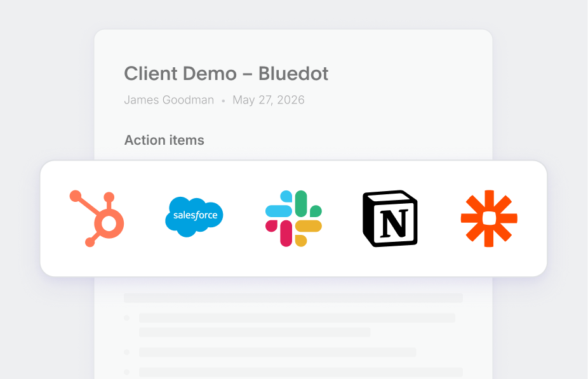
Task: Click the Salesforce blue cloud logo
Action: tap(194, 217)
